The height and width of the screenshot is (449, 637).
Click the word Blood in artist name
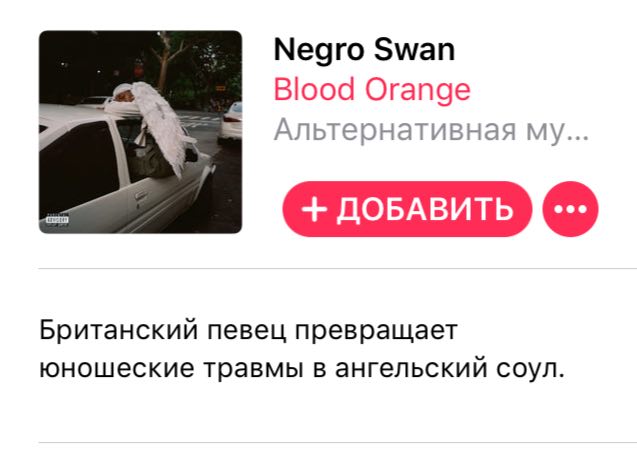[x=314, y=89]
